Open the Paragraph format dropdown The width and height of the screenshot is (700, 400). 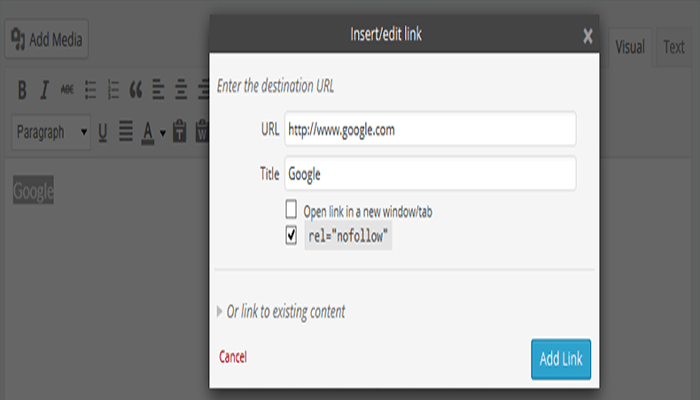(x=51, y=131)
